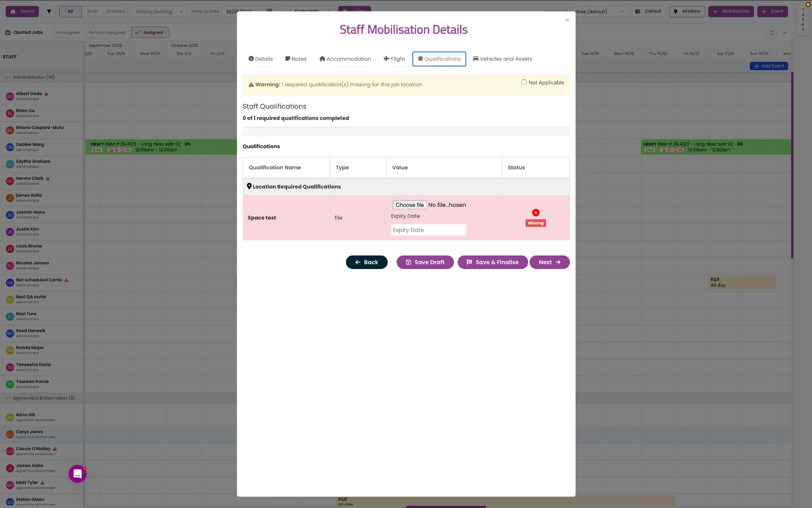Open the filter funnel icon
The height and width of the screenshot is (508, 812).
(x=49, y=11)
